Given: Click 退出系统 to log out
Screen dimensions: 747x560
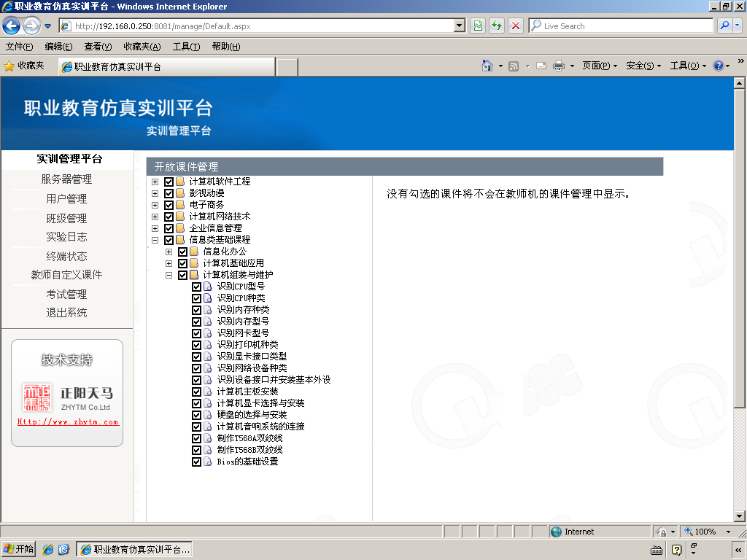Looking at the screenshot, I should point(66,312).
